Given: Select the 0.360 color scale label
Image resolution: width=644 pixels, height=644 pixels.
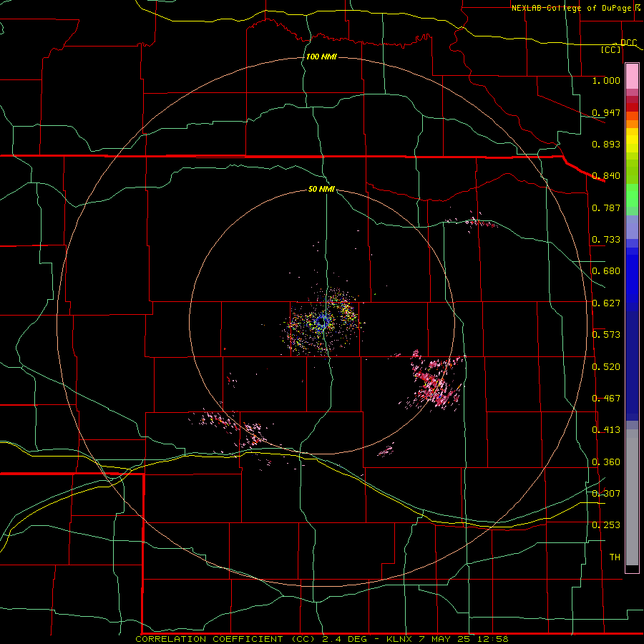Looking at the screenshot, I should pyautogui.click(x=606, y=462).
